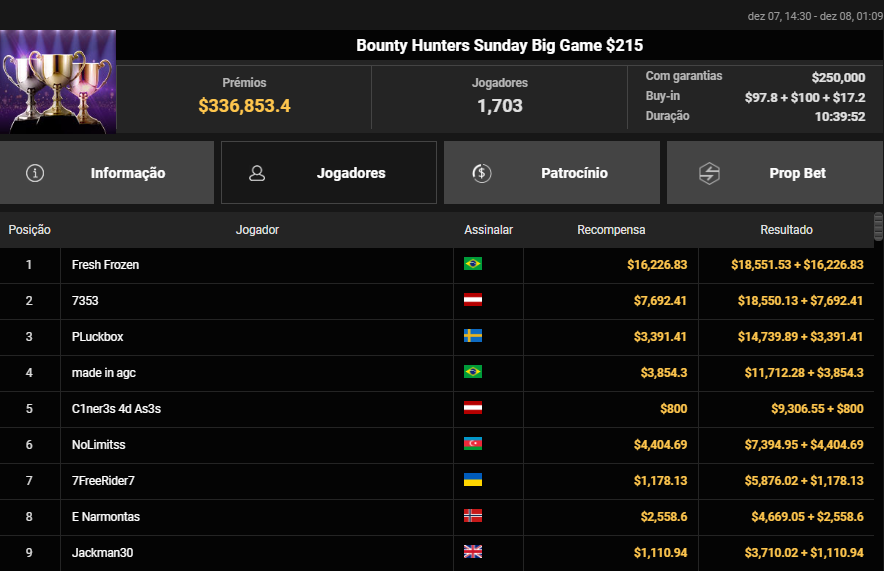Screen dimensions: 884x571
Task: Click the UK flag for Jackman30
Action: pyautogui.click(x=472, y=552)
